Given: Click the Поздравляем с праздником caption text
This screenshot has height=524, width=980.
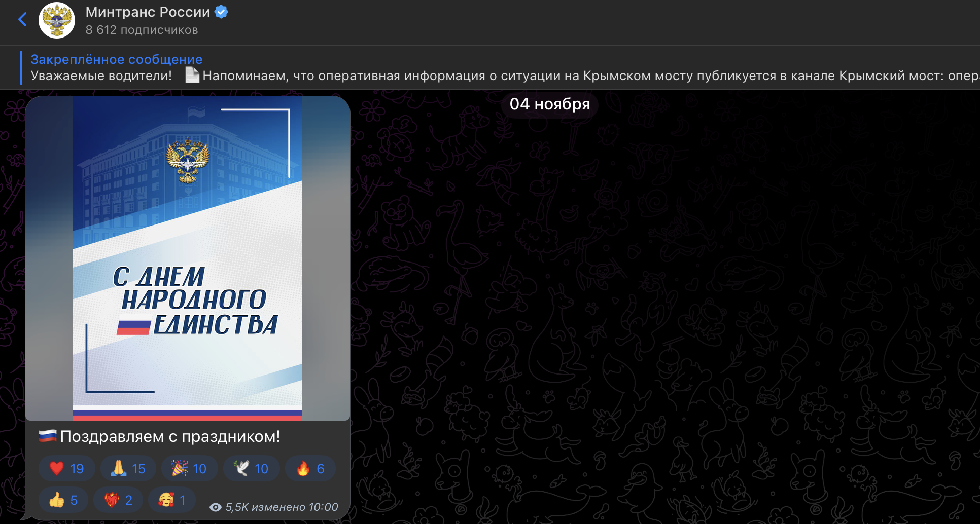Looking at the screenshot, I should tap(170, 436).
